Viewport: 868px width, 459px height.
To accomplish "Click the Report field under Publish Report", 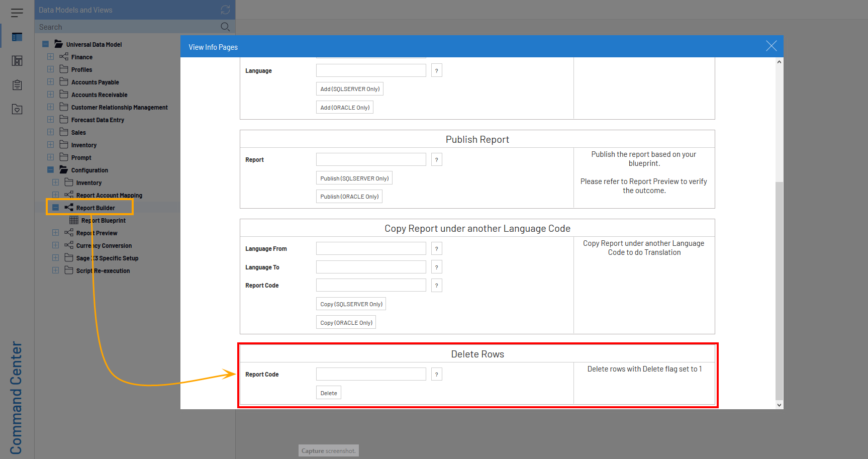I will point(371,160).
